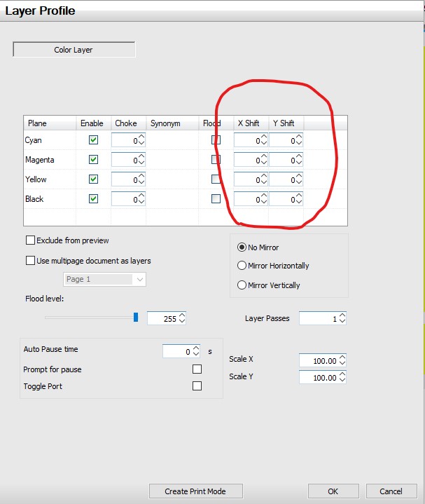
Task: Decrease the Scale Y value
Action: (342, 380)
